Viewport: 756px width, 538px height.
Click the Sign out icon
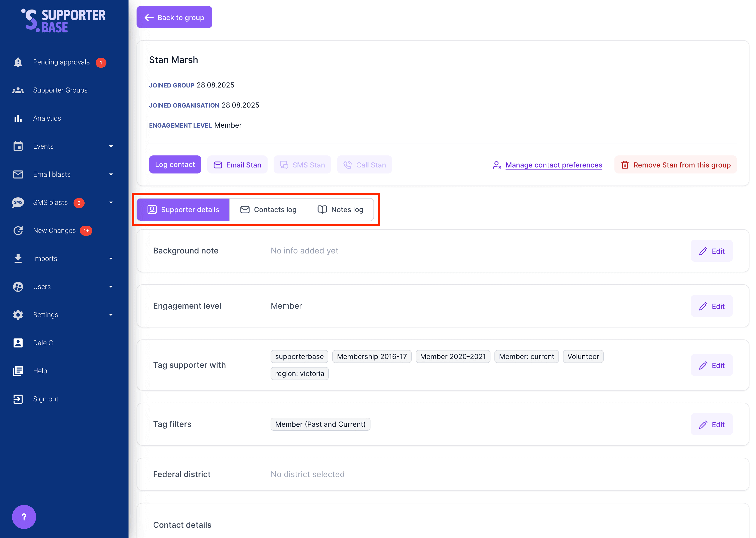[x=18, y=399]
